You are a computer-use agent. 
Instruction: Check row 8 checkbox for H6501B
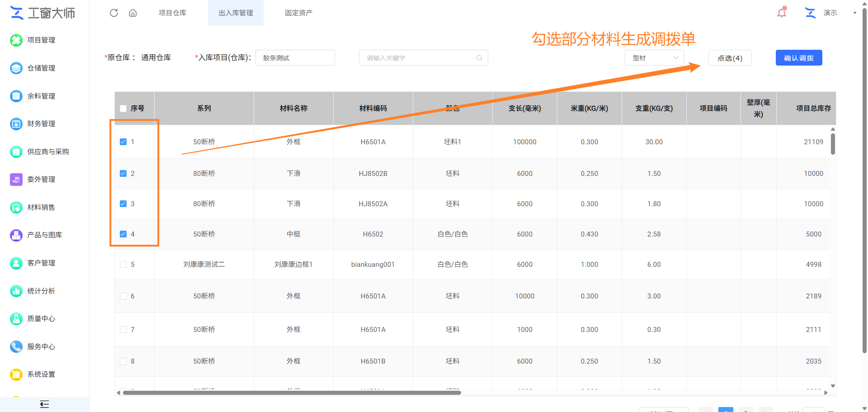point(123,361)
